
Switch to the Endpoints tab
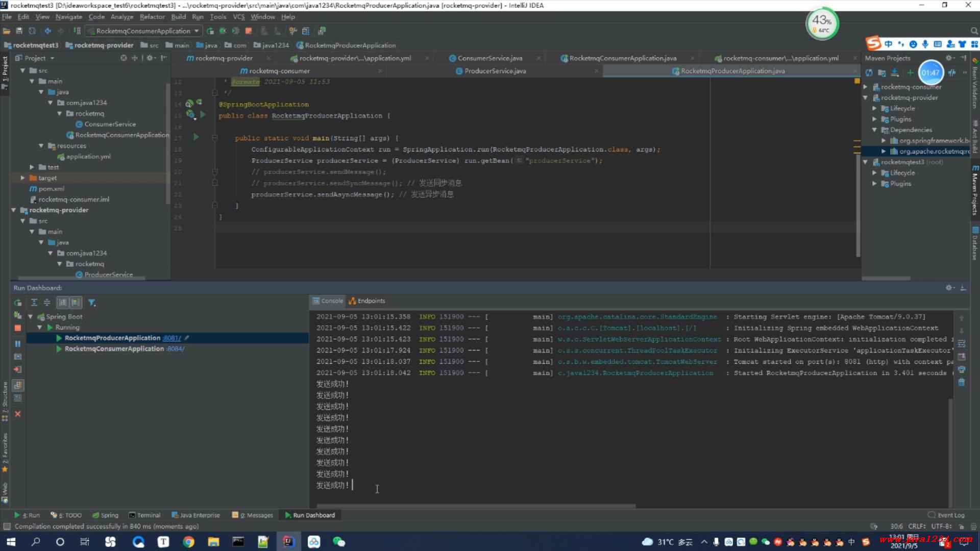point(367,301)
